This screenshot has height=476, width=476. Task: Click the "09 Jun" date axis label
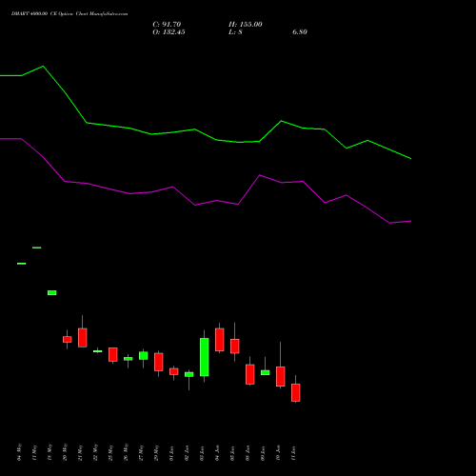[x=264, y=453]
